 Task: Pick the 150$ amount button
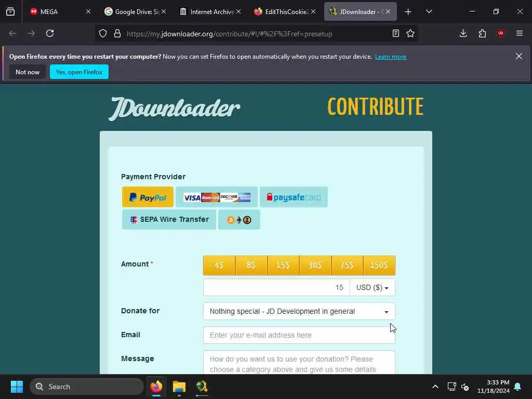click(379, 265)
